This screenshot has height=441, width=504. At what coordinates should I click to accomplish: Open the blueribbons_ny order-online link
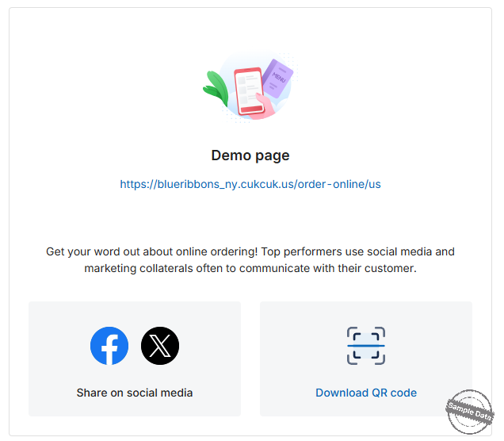click(250, 184)
